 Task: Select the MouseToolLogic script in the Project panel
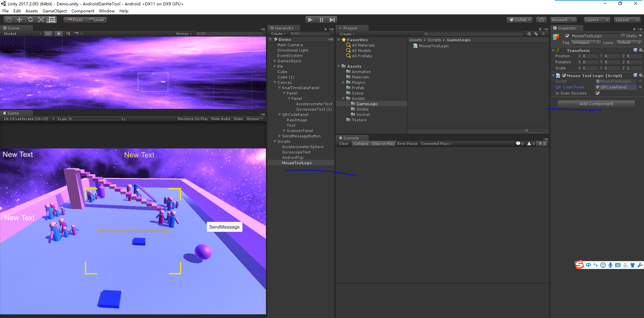click(433, 46)
